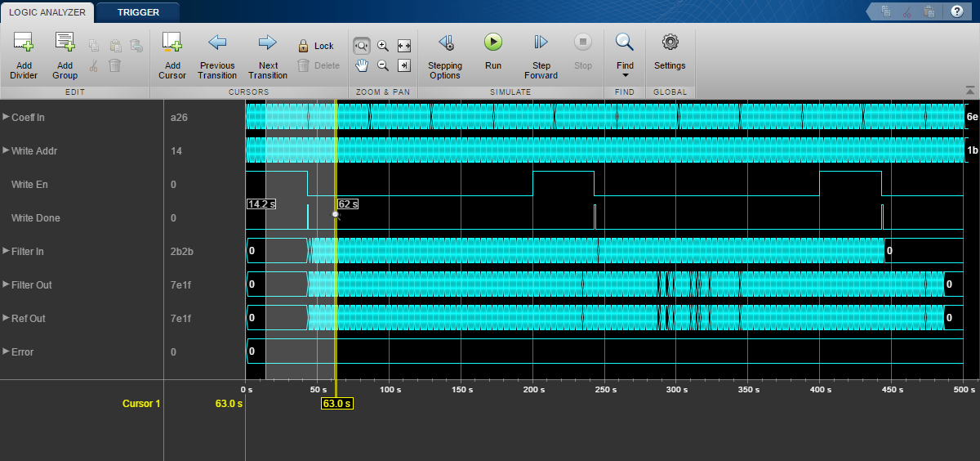Image resolution: width=980 pixels, height=461 pixels.
Task: Toggle the cursor Lock option
Action: [316, 46]
